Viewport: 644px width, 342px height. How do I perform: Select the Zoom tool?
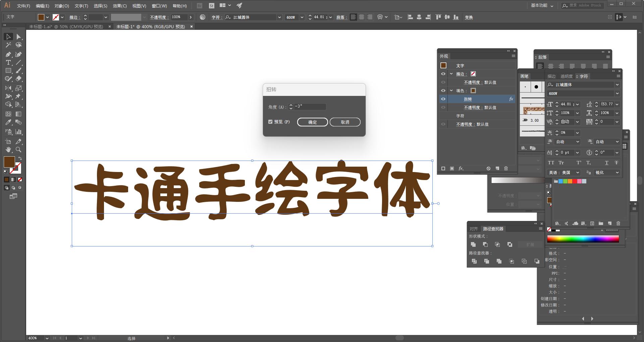[x=19, y=150]
